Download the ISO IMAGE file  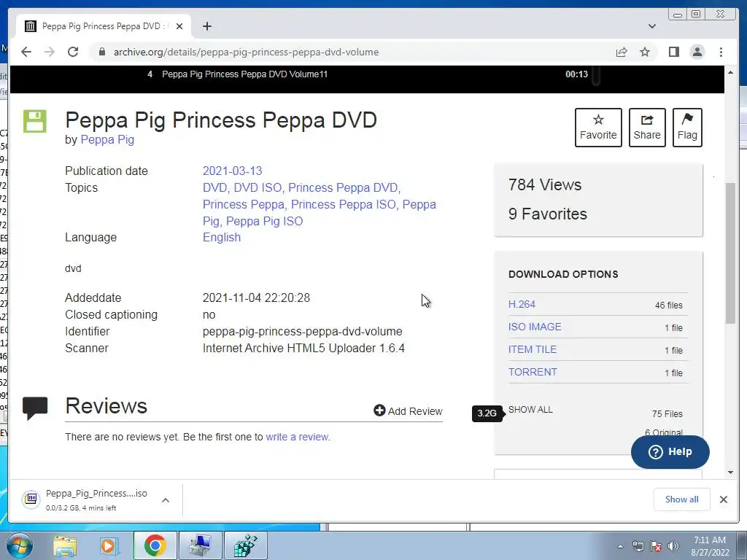click(x=535, y=327)
